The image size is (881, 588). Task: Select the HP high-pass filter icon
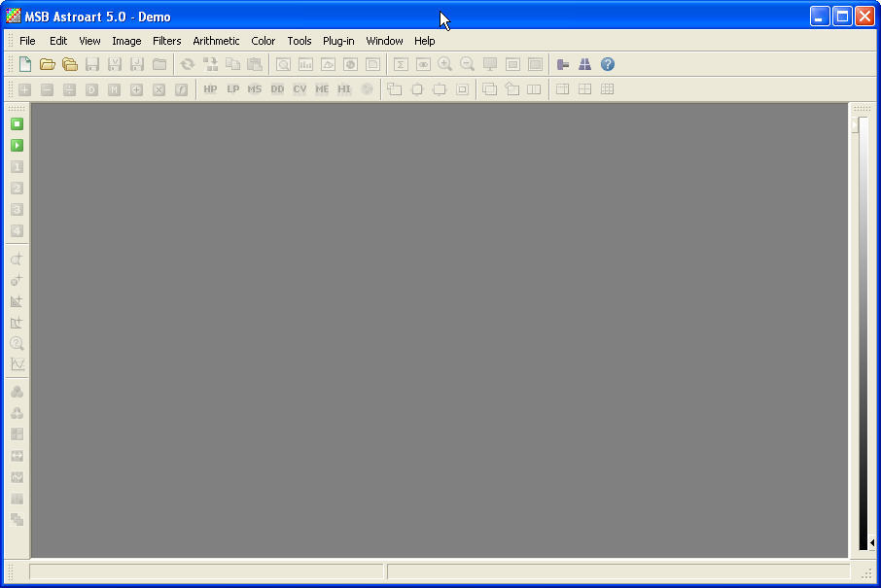click(x=210, y=89)
